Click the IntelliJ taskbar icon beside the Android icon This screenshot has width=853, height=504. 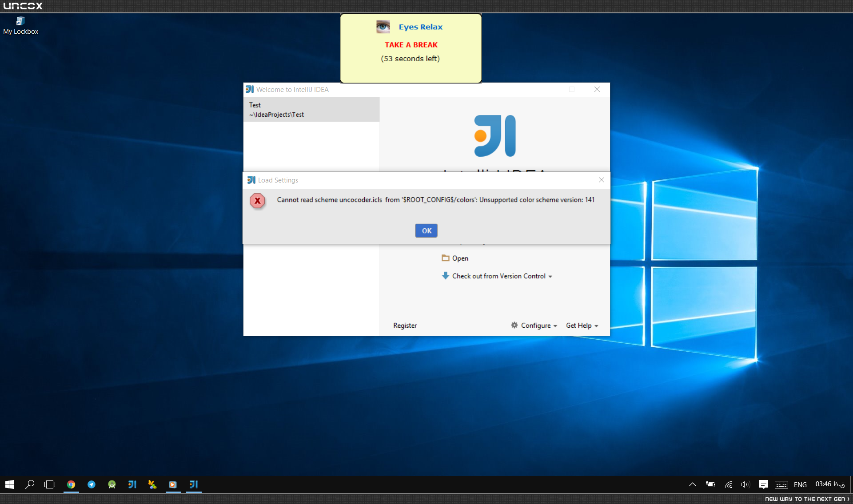tap(132, 484)
